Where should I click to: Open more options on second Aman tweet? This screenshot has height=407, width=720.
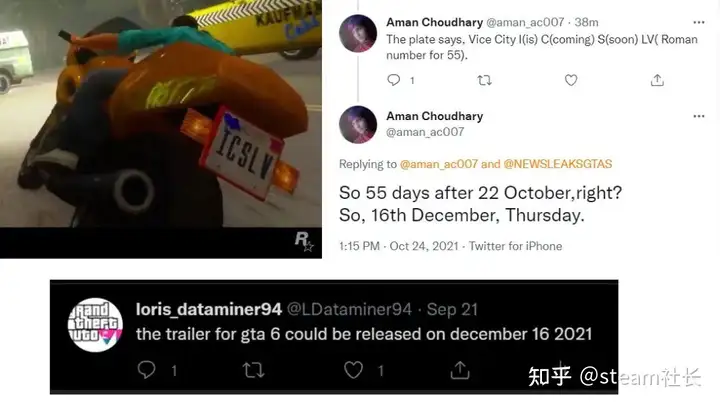tap(699, 116)
